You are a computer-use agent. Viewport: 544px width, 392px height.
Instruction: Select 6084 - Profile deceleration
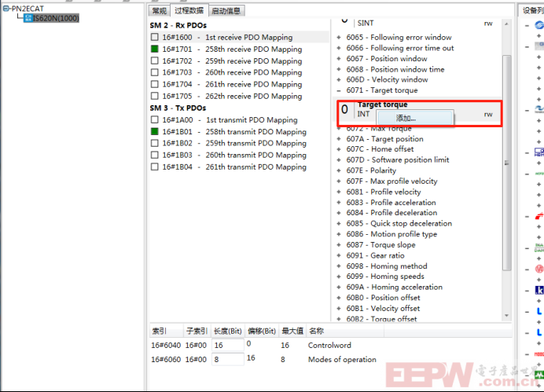391,213
